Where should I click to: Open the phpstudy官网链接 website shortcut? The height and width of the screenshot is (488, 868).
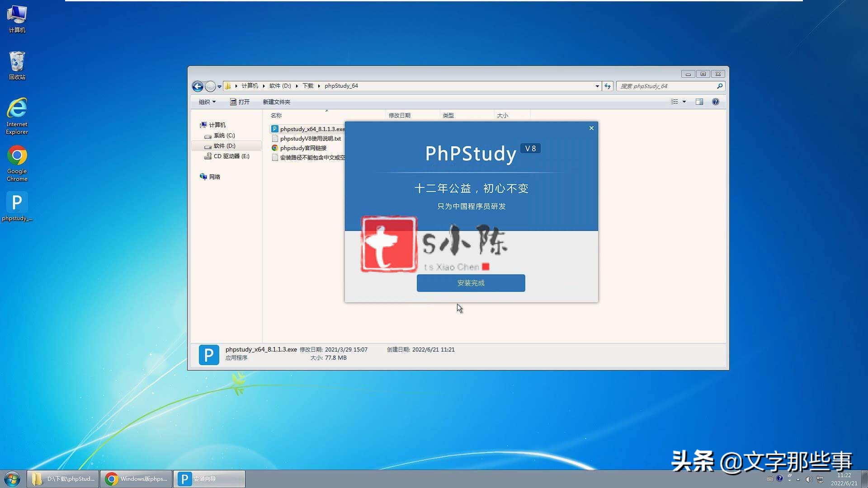click(302, 148)
